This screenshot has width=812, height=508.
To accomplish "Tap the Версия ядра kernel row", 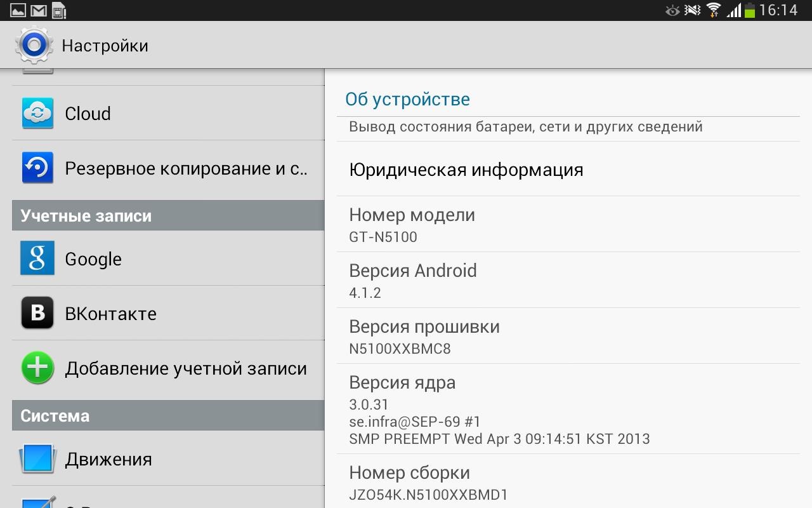I will tap(568, 410).
